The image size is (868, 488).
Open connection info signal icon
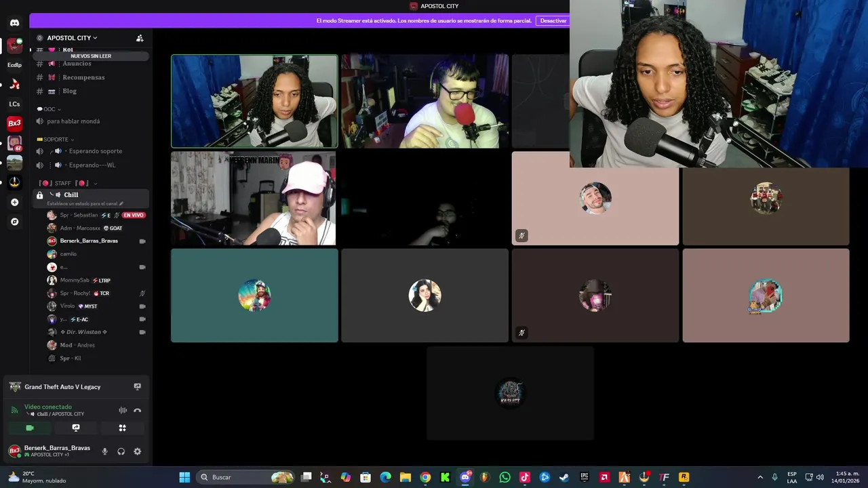(x=14, y=410)
